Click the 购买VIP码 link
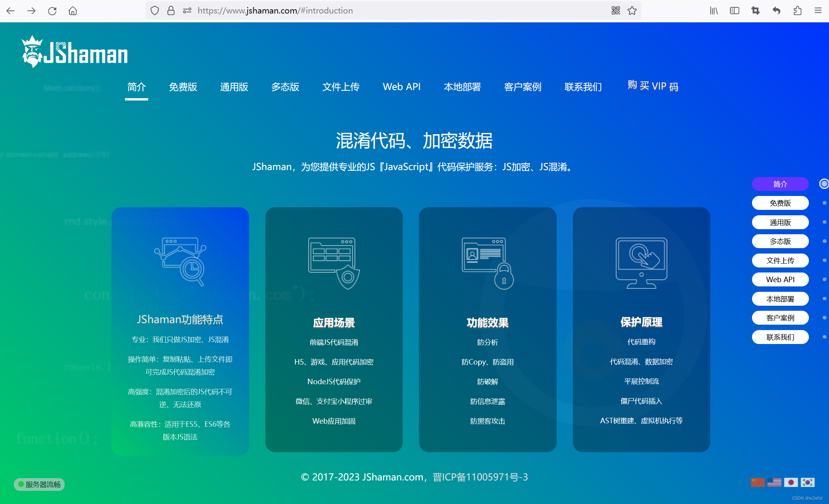 [653, 86]
